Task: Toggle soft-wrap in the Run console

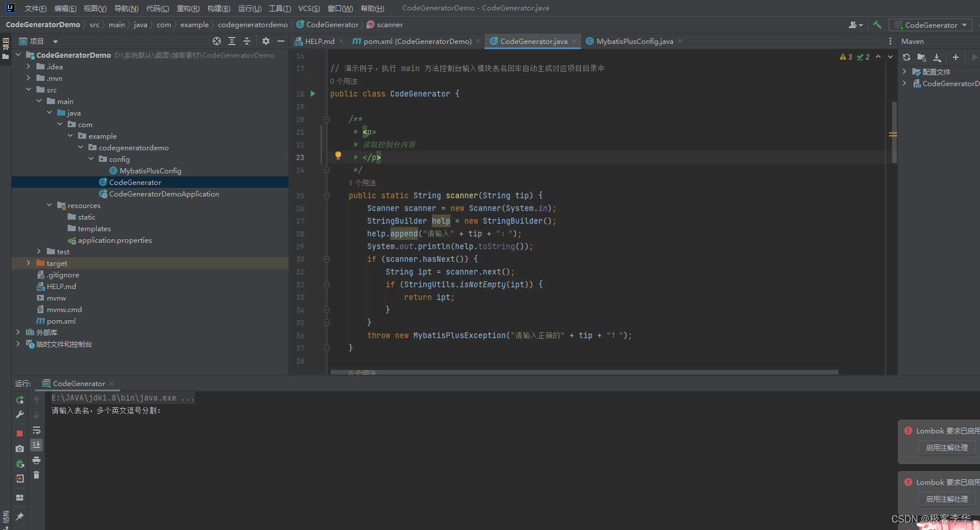Action: click(x=36, y=431)
